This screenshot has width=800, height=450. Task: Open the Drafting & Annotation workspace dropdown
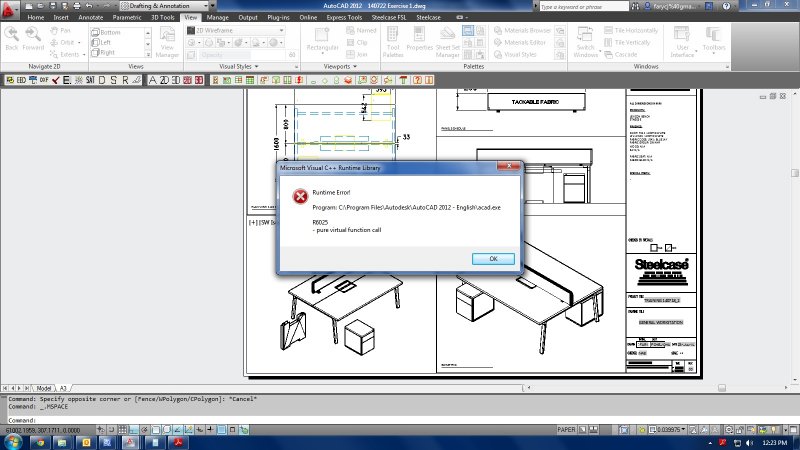pos(164,6)
